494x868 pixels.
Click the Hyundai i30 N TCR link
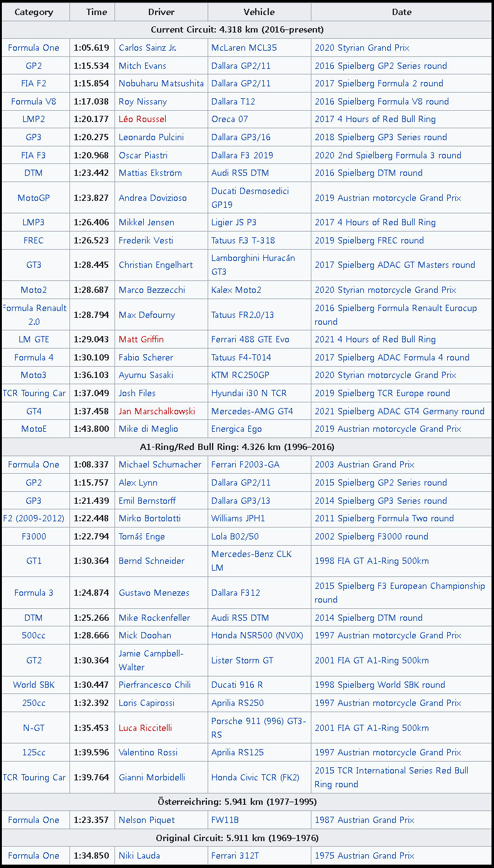[x=249, y=393]
